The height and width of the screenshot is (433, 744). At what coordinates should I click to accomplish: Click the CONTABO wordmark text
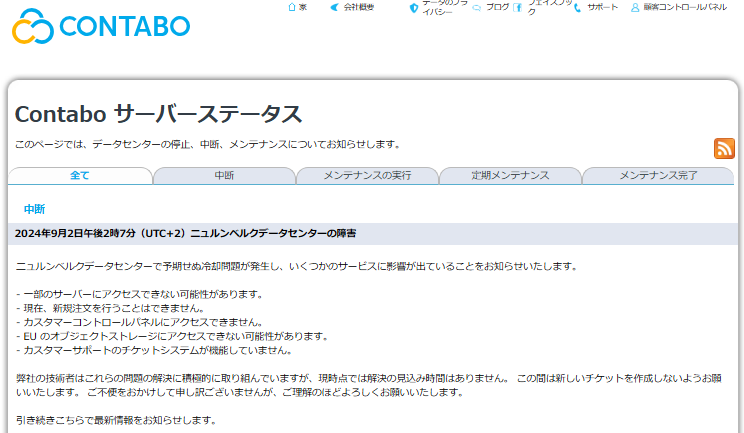125,26
